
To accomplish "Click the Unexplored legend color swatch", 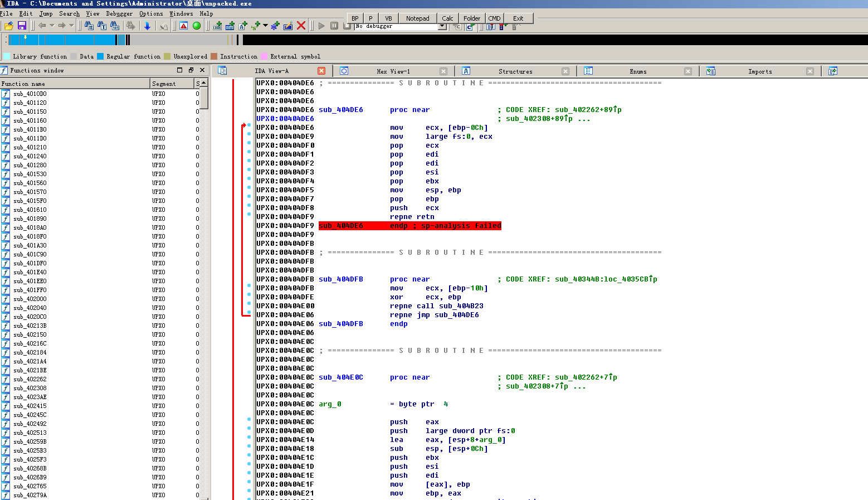I will pyautogui.click(x=167, y=56).
